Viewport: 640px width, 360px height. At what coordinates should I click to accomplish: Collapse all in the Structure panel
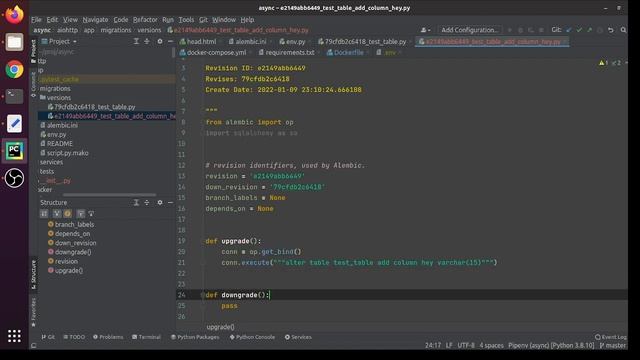147,202
